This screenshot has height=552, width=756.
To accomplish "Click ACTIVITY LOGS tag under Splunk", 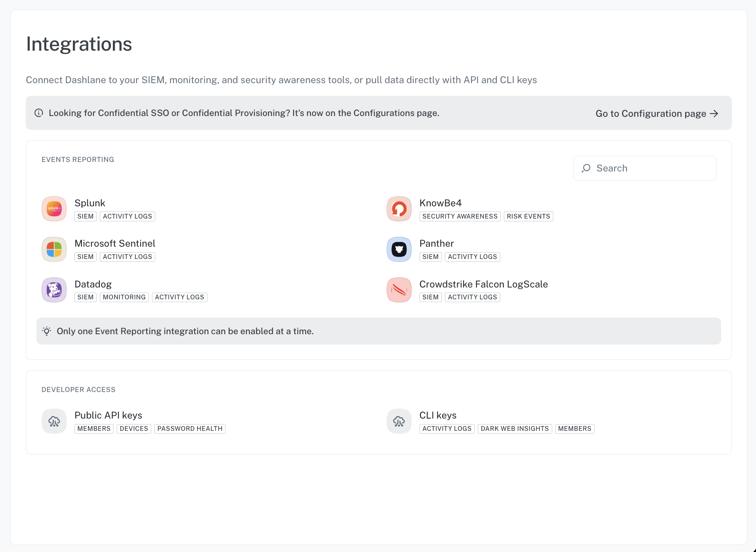I will (x=127, y=217).
